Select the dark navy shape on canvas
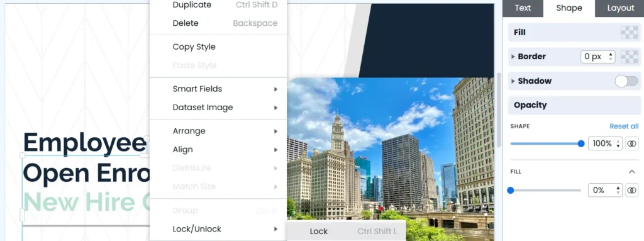 pyautogui.click(x=427, y=40)
